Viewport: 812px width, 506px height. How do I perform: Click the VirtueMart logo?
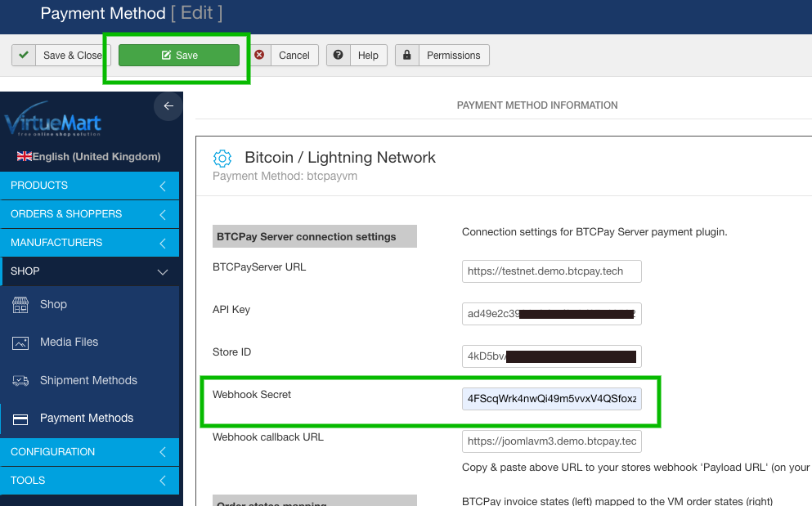coord(53,121)
